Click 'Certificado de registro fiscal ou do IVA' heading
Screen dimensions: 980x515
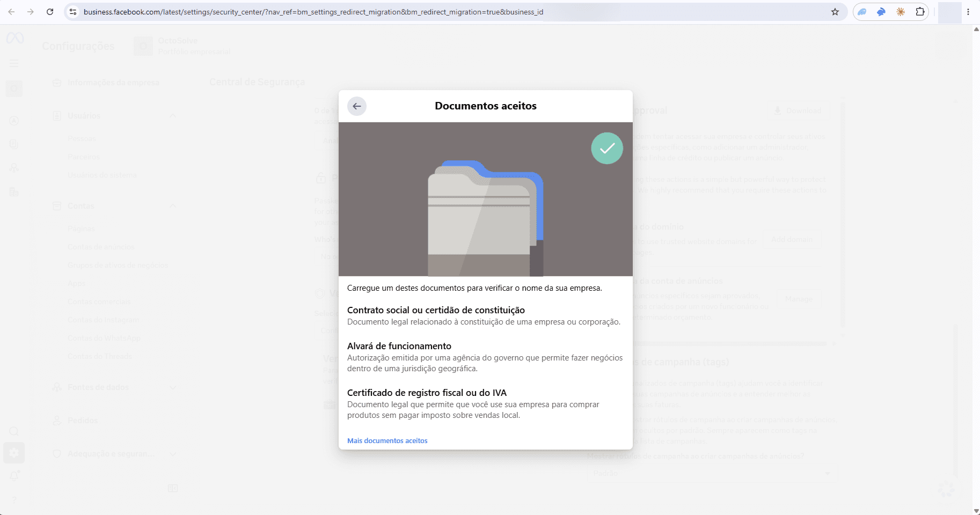tap(427, 393)
